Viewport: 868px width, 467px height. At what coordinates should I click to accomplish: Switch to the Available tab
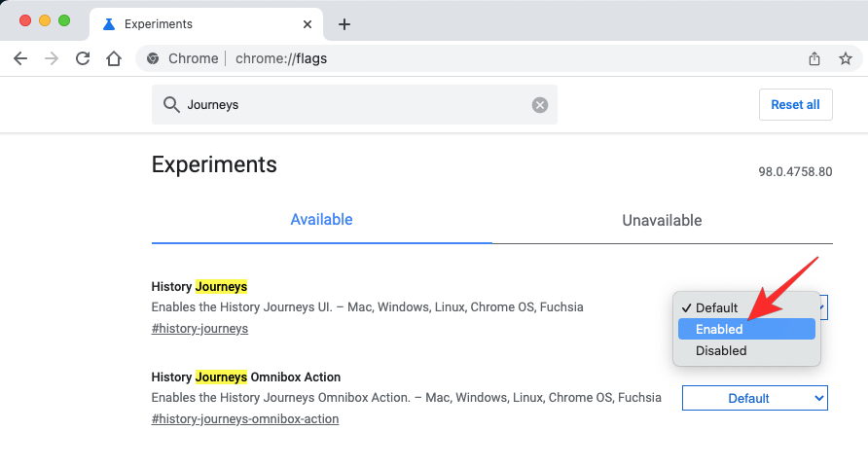[x=321, y=220]
